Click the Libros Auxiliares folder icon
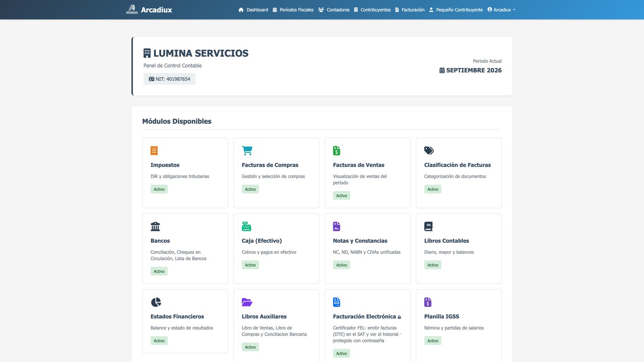Screen dimensions: 644x362 pos(247,302)
